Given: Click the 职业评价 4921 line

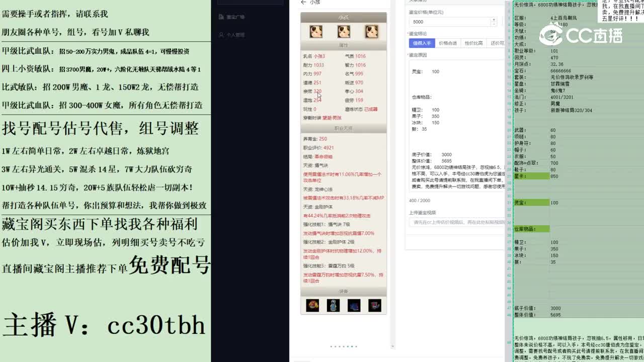Looking at the screenshot, I should [318, 148].
